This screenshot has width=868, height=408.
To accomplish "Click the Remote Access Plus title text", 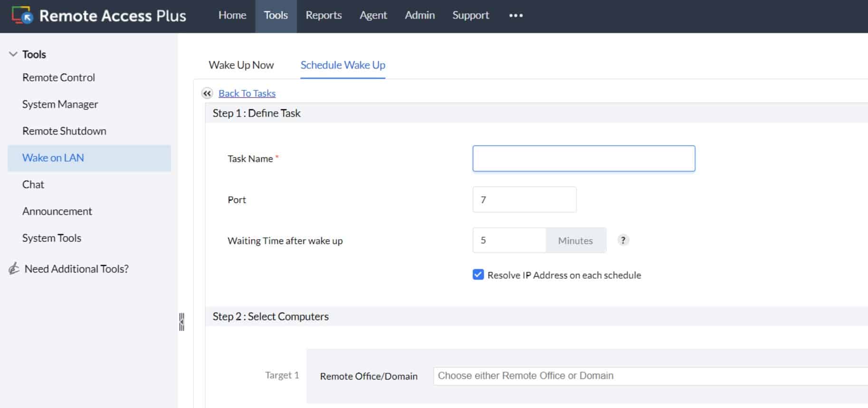I will (113, 16).
